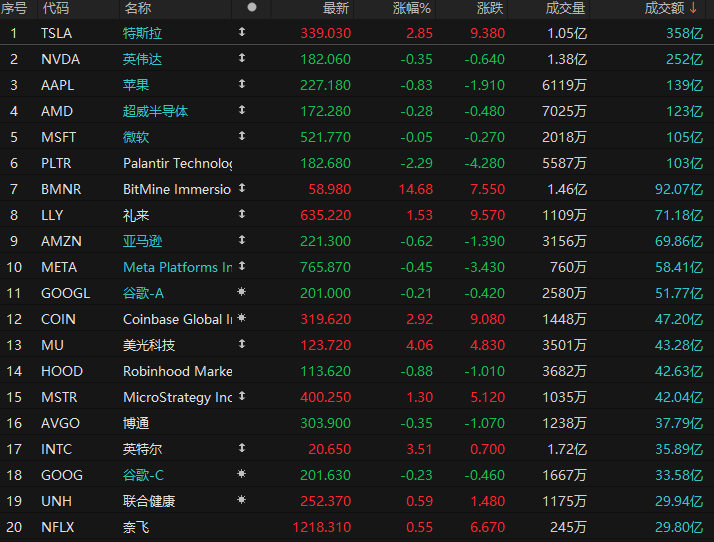Click the NFLX ticker code
Image resolution: width=714 pixels, height=542 pixels.
click(x=57, y=527)
